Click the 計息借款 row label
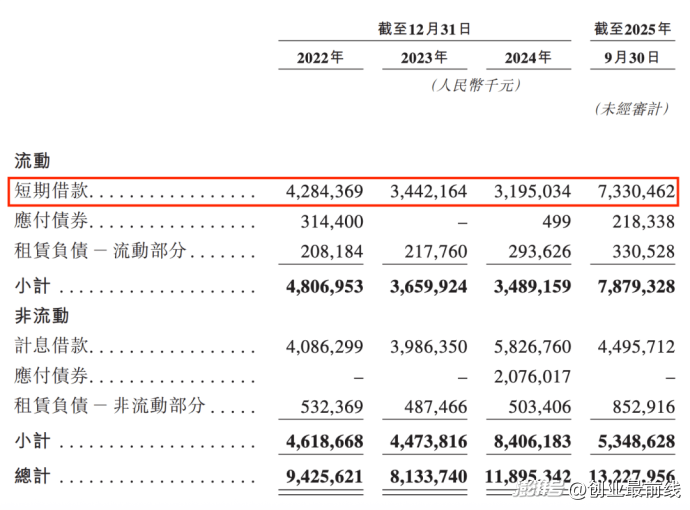The width and height of the screenshot is (690, 510). 52,346
